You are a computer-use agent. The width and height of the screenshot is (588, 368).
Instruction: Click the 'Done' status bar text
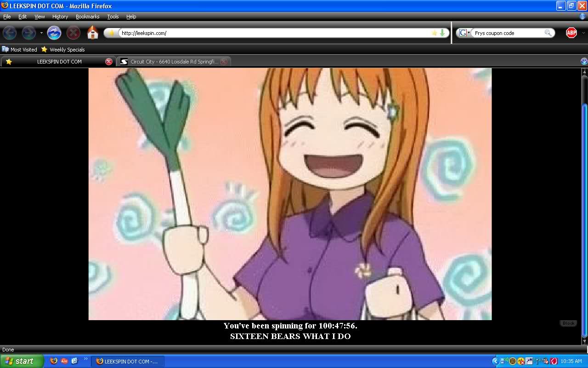[x=8, y=350]
